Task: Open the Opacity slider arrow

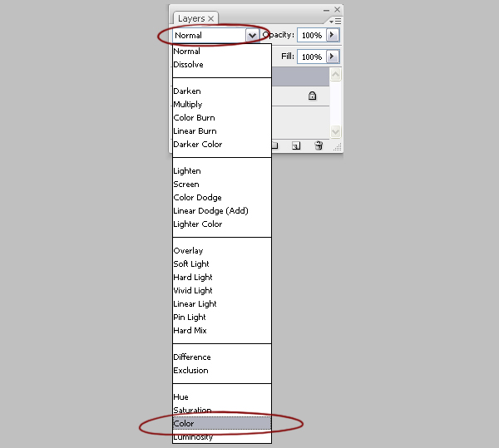Action: pyautogui.click(x=333, y=35)
